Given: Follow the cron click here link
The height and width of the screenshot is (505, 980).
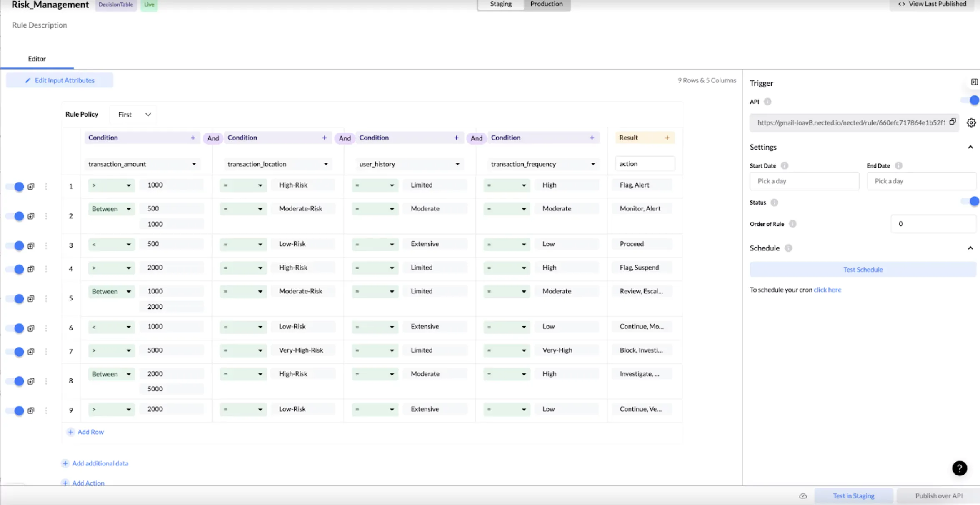Looking at the screenshot, I should (x=827, y=290).
